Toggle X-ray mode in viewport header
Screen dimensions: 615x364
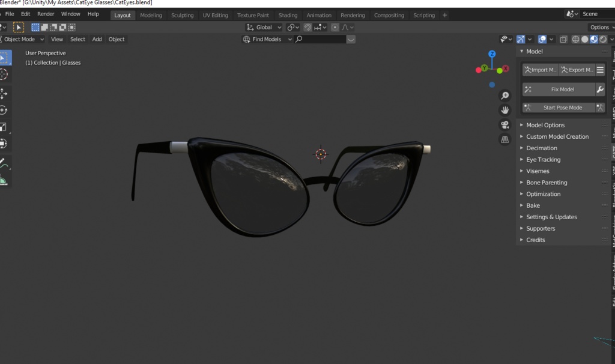click(x=563, y=39)
